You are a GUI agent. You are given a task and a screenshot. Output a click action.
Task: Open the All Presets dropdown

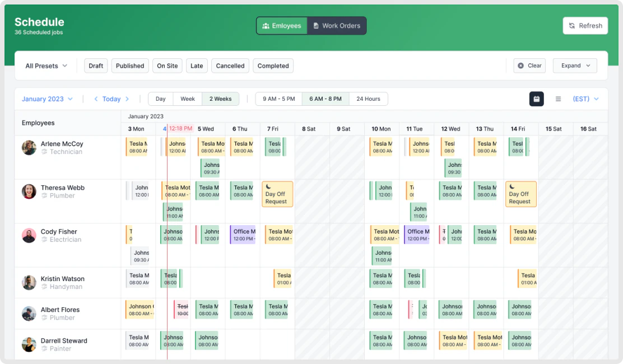click(x=45, y=66)
